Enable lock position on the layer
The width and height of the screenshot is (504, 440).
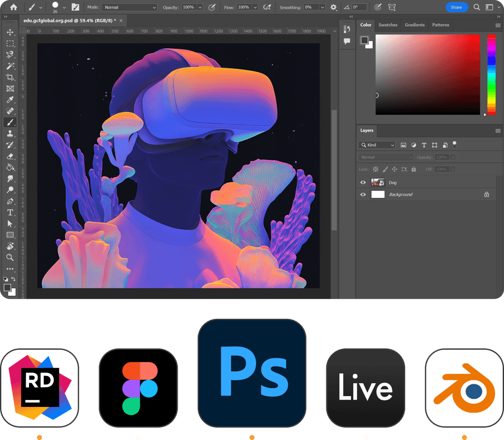pyautogui.click(x=394, y=169)
